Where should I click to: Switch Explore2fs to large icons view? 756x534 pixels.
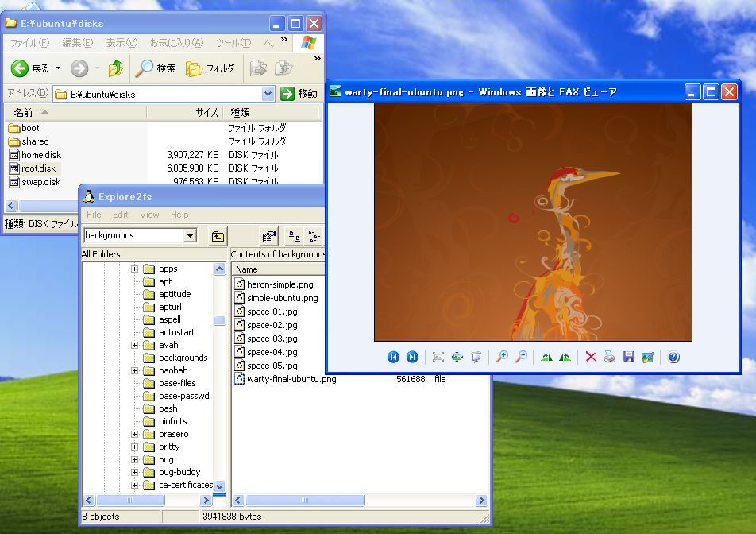(x=294, y=236)
